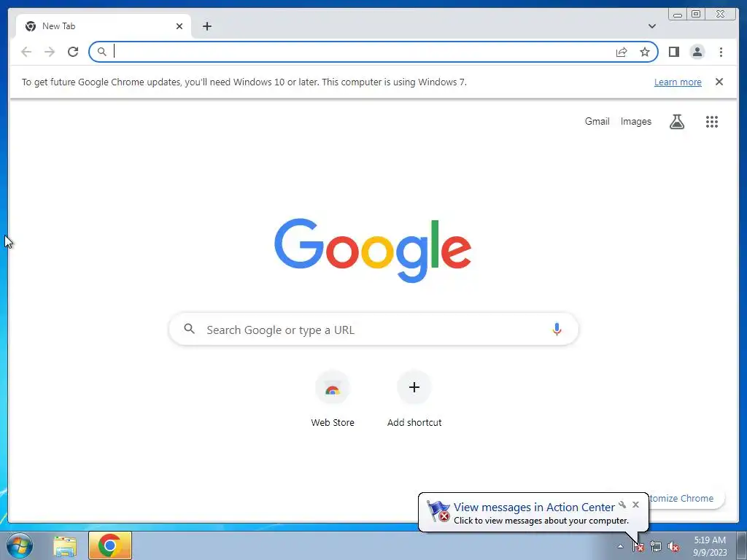Click the search icon in address bar
Screen dimensions: 747x560
click(101, 52)
